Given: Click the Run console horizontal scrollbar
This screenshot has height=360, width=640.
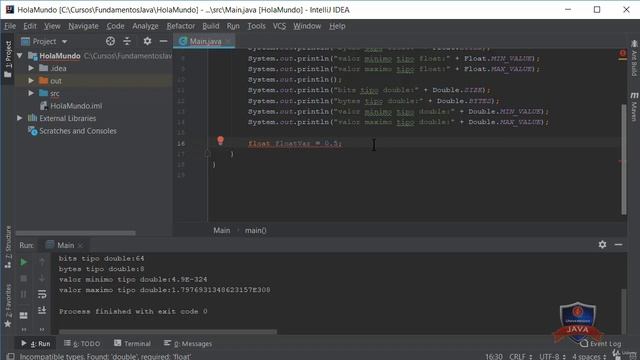Looking at the screenshot, I should click(x=168, y=331).
